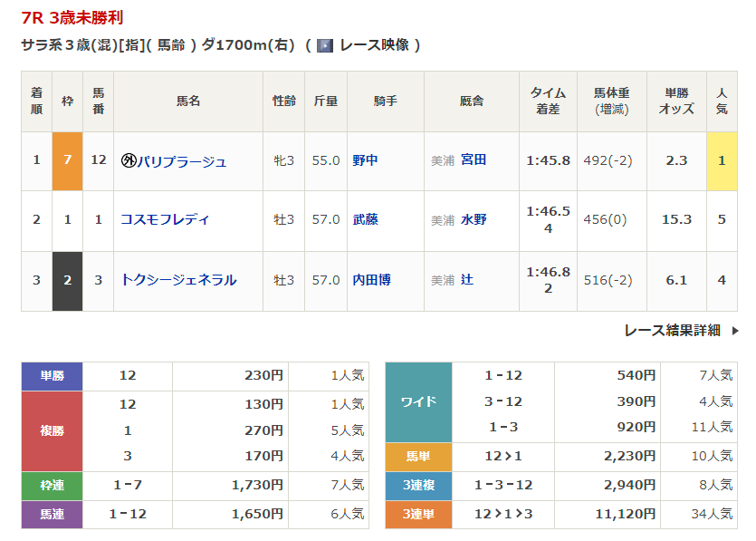Open trainer 辻 page
The image size is (756, 541).
(467, 280)
